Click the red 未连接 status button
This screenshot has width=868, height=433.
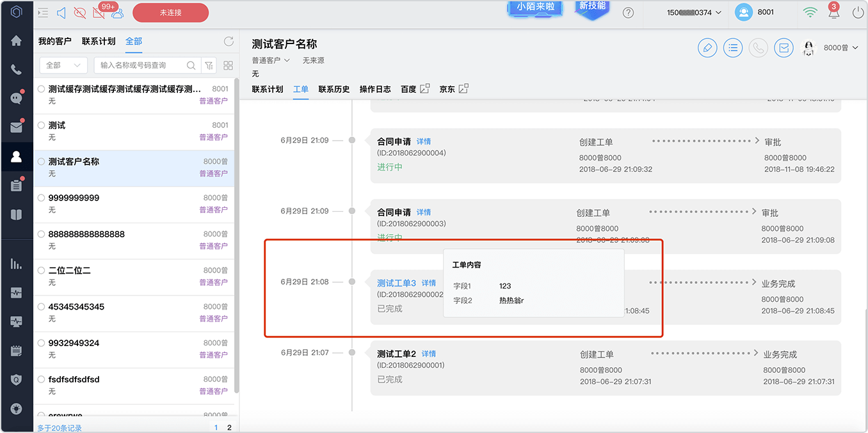coord(170,12)
